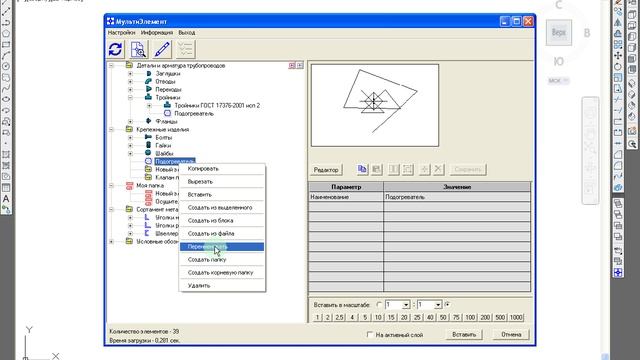Click the Подогреватель value cell in table
Viewport: 640px width, 360px height.
[x=457, y=197]
